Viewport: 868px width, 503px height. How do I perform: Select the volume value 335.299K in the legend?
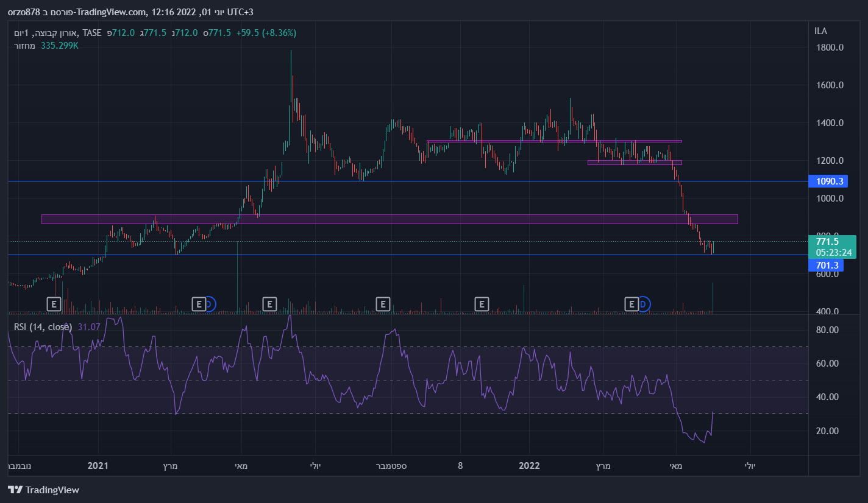pyautogui.click(x=60, y=45)
